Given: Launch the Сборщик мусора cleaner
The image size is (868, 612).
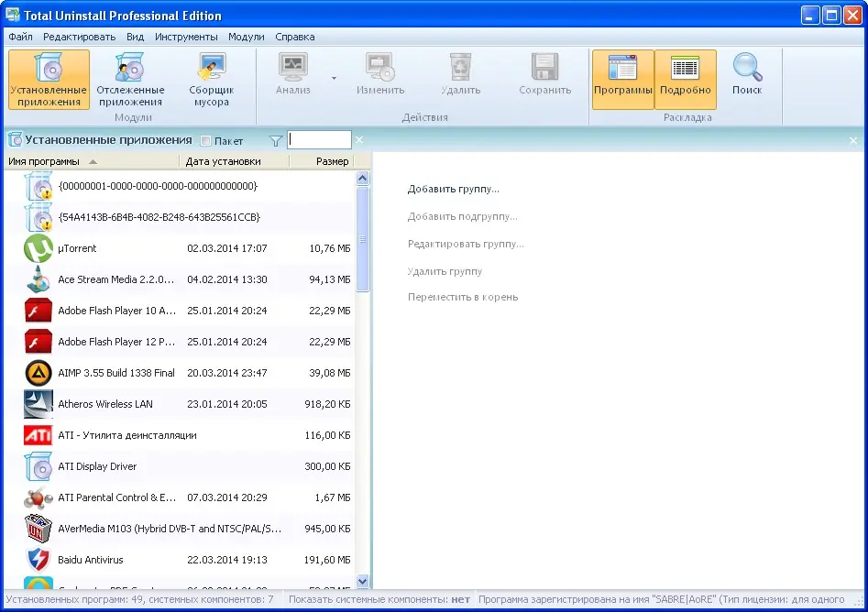Looking at the screenshot, I should pos(212,80).
